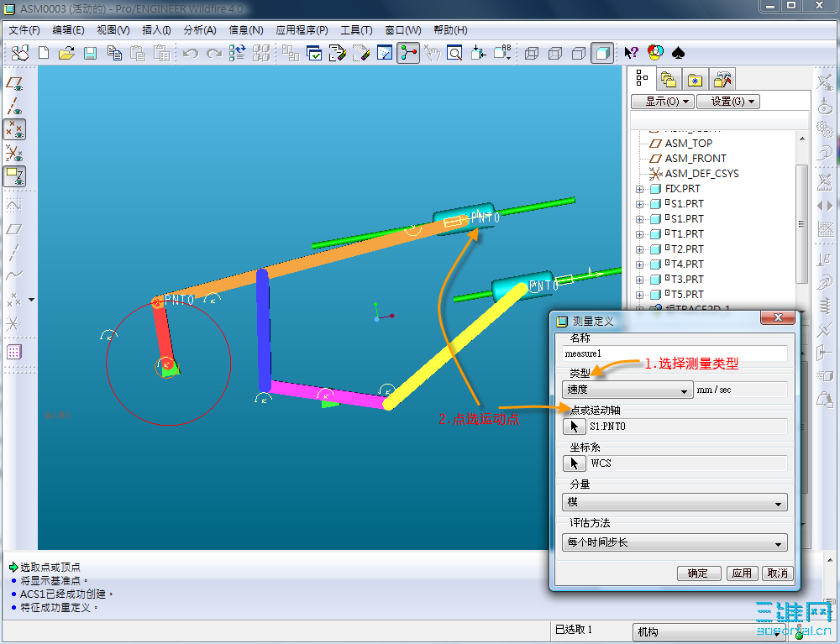Screen dimensions: 840x644
Task: Open the 机构 selection filter dropdown
Action: [x=709, y=632]
